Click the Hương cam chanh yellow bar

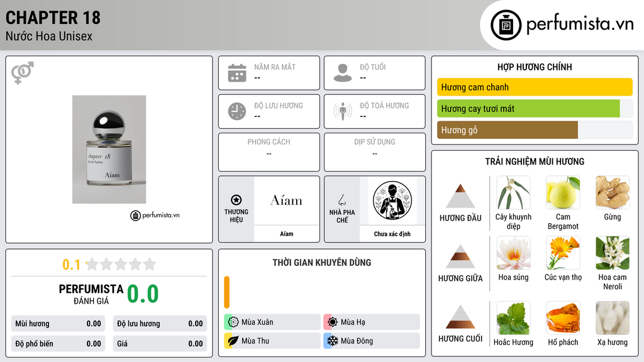(535, 87)
